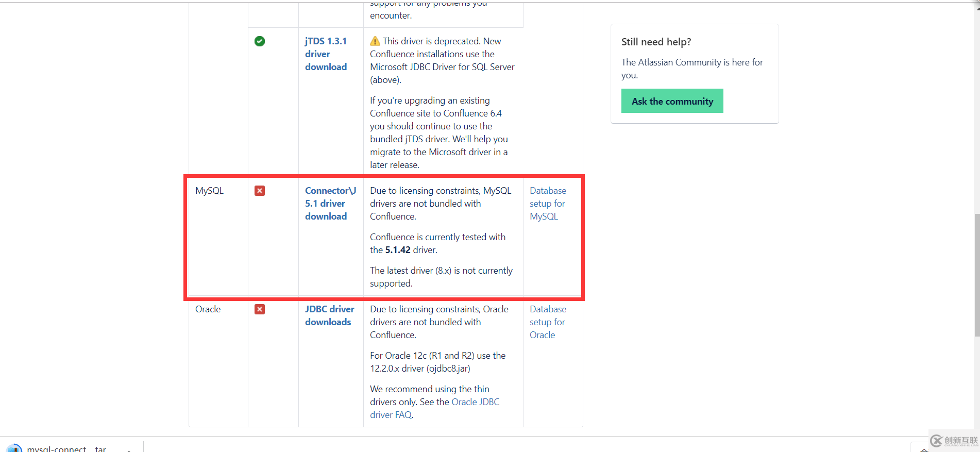Click 'For Oracle 12c (R1 and R2)' paragraph
Screen dimensions: 980x452
(x=437, y=362)
